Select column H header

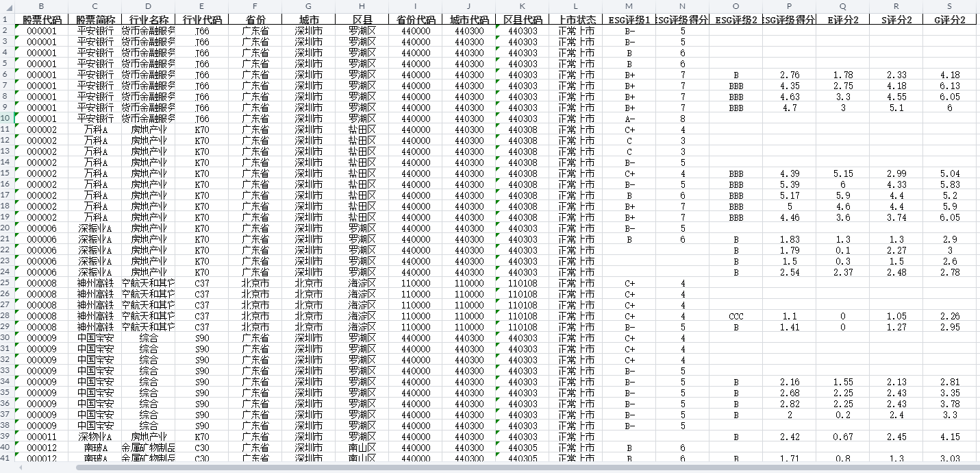tap(362, 5)
